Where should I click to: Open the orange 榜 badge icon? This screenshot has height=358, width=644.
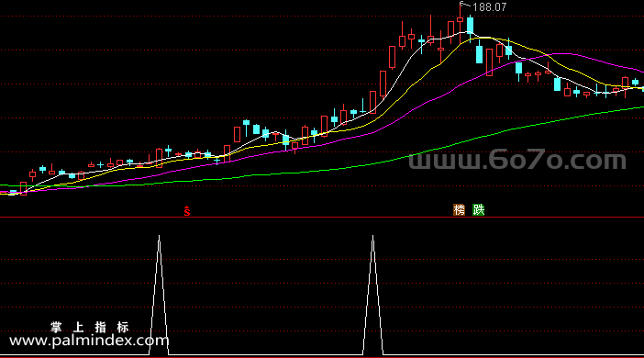(459, 209)
